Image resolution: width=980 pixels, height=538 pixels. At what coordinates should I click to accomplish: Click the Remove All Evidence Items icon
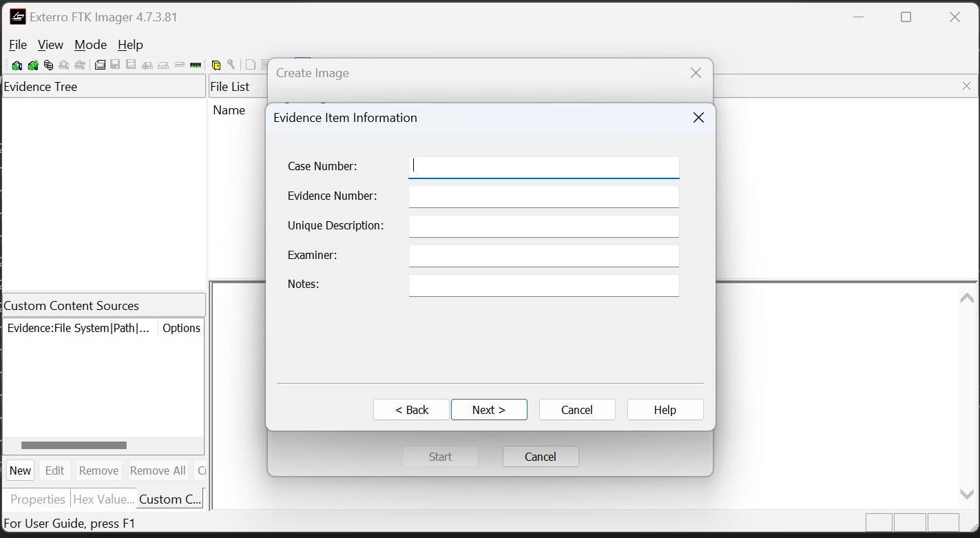coord(80,65)
